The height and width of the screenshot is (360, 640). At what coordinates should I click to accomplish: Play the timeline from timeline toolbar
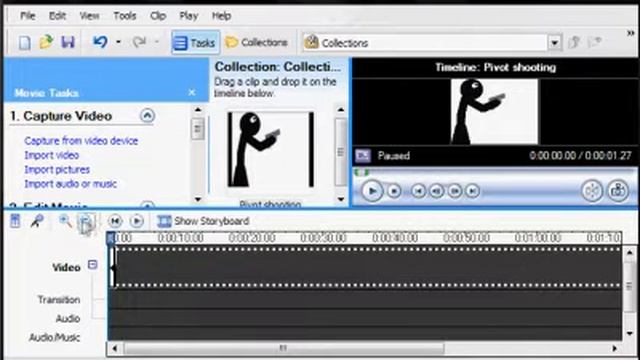coord(137,221)
